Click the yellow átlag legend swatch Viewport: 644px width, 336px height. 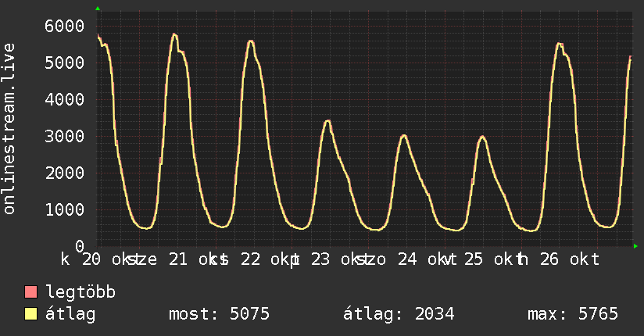coord(30,313)
